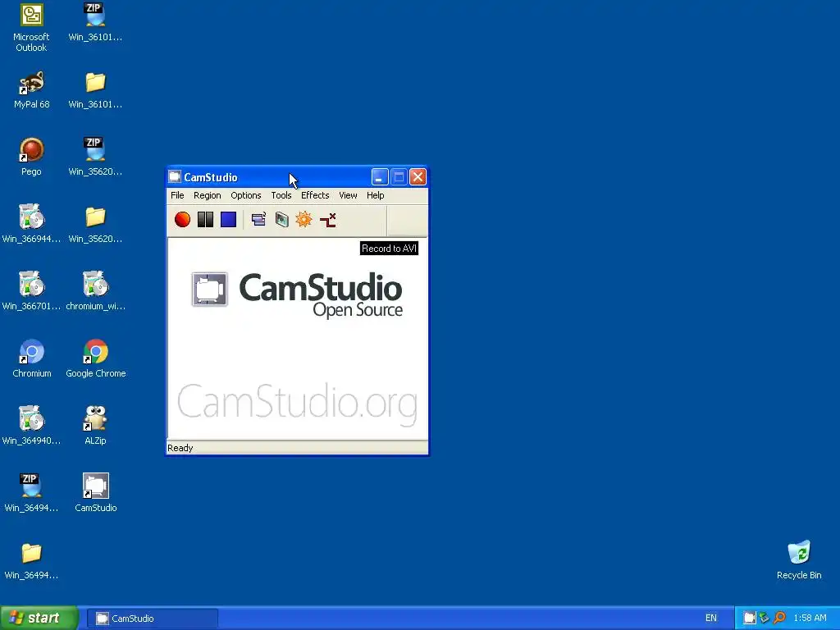Open the Windows start menu
This screenshot has height=630, width=840.
click(x=39, y=619)
